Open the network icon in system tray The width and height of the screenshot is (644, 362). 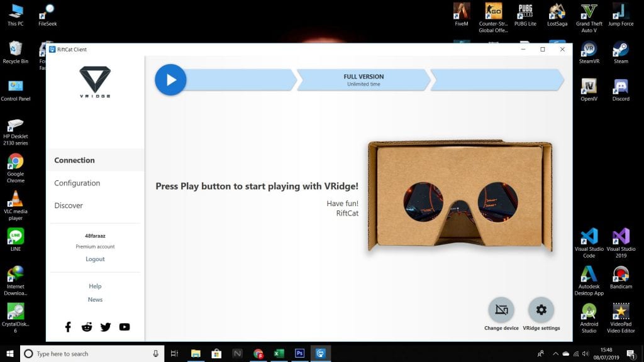576,353
